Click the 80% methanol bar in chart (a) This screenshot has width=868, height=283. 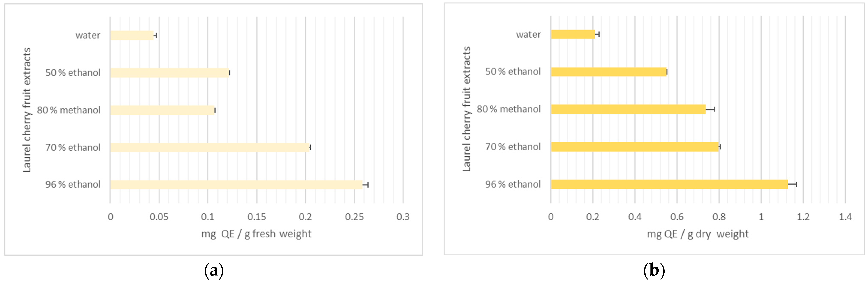(x=162, y=110)
